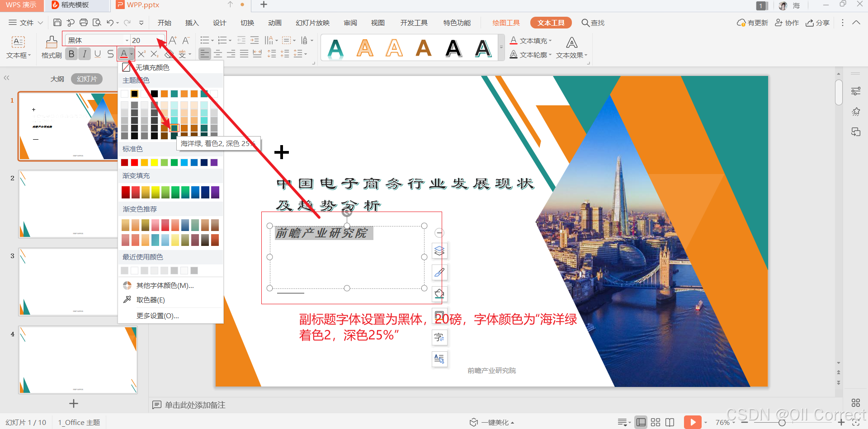
Task: Click 分享 share button
Action: click(x=817, y=23)
